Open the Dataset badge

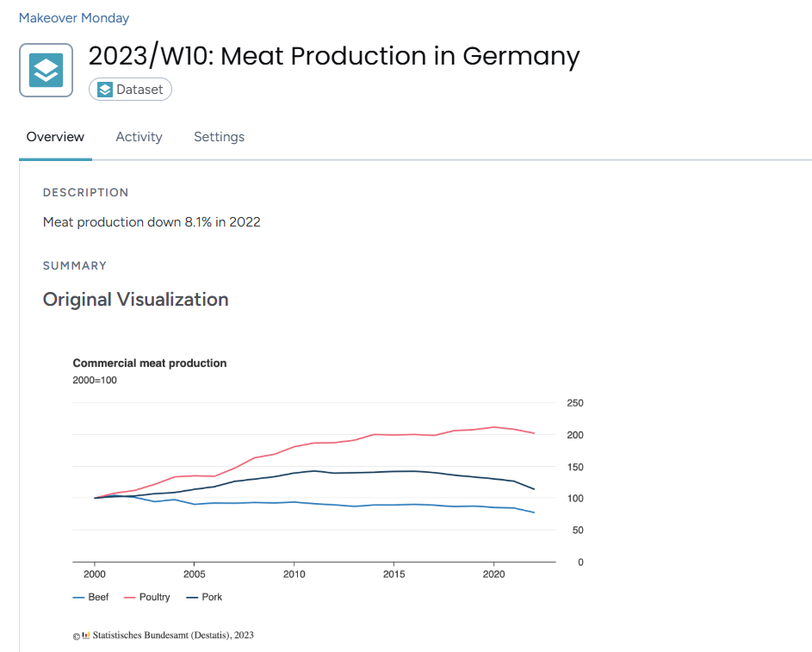(130, 89)
